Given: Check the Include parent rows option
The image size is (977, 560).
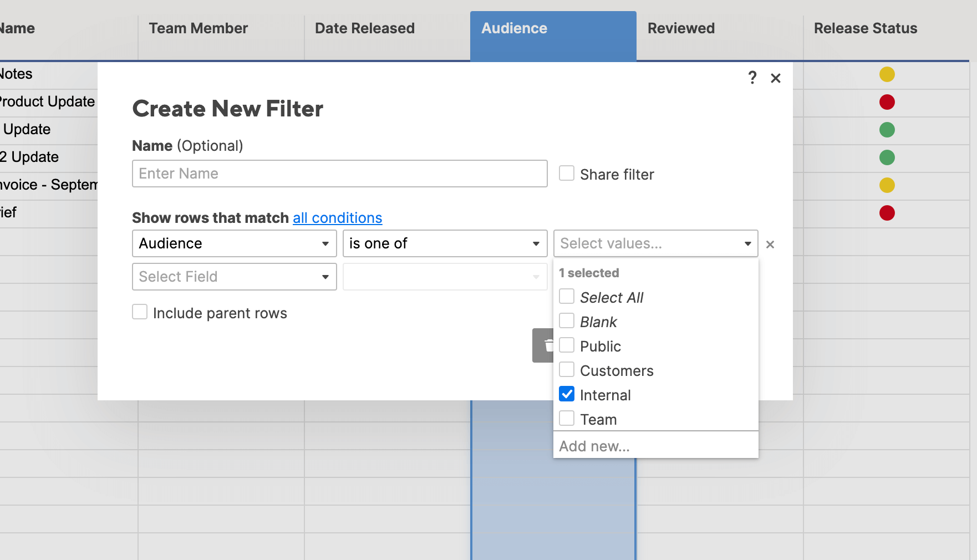Looking at the screenshot, I should 139,312.
